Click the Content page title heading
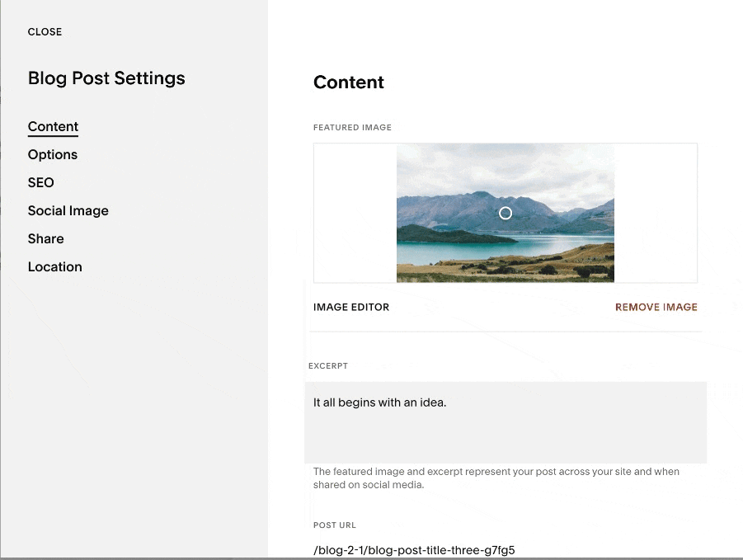This screenshot has height=560, width=743. pyautogui.click(x=348, y=82)
